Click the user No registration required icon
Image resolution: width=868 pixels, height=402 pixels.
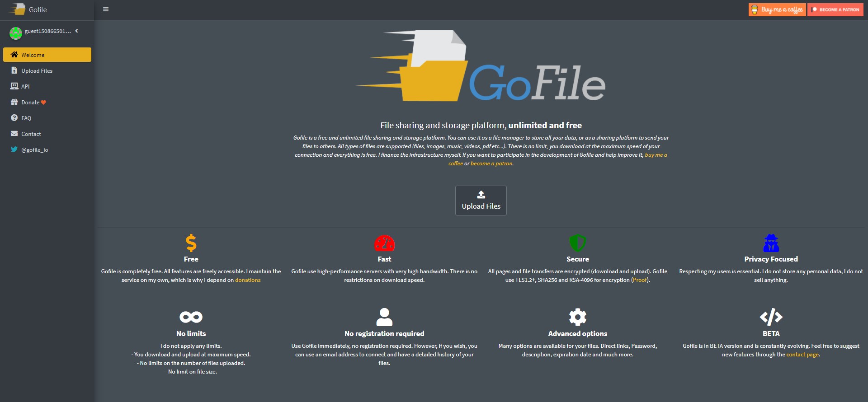click(384, 317)
